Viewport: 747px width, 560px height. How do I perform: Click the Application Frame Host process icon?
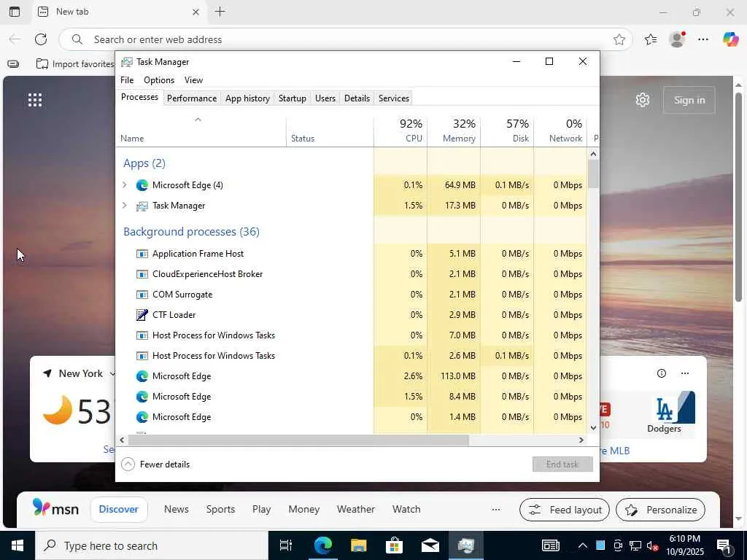click(x=142, y=254)
